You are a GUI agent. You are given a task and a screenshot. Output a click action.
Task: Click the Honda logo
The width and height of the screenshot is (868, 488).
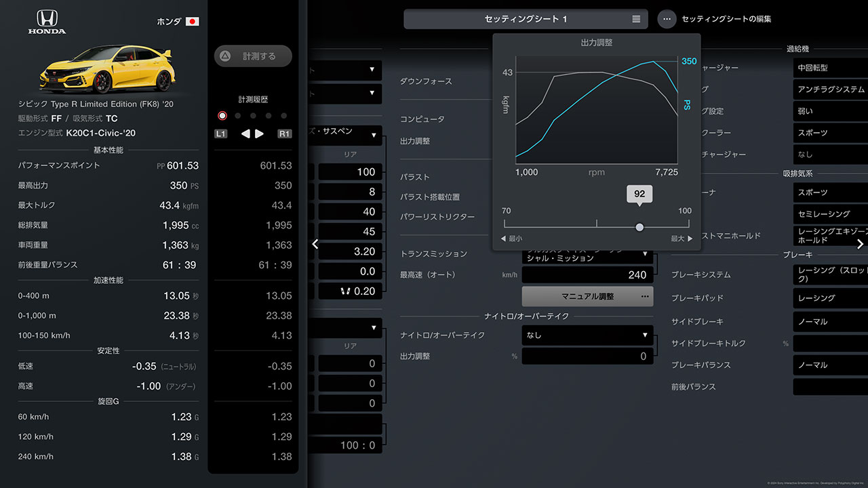pos(47,22)
